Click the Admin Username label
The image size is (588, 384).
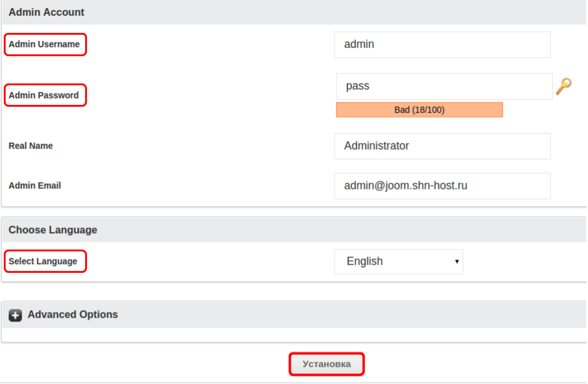[x=44, y=44]
